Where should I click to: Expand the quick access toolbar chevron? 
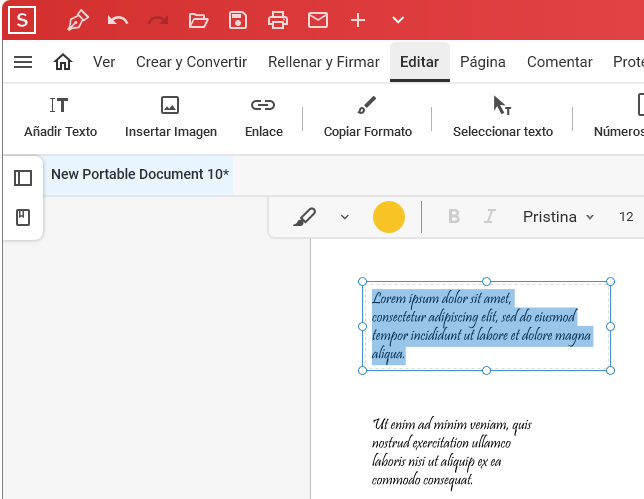pos(398,20)
